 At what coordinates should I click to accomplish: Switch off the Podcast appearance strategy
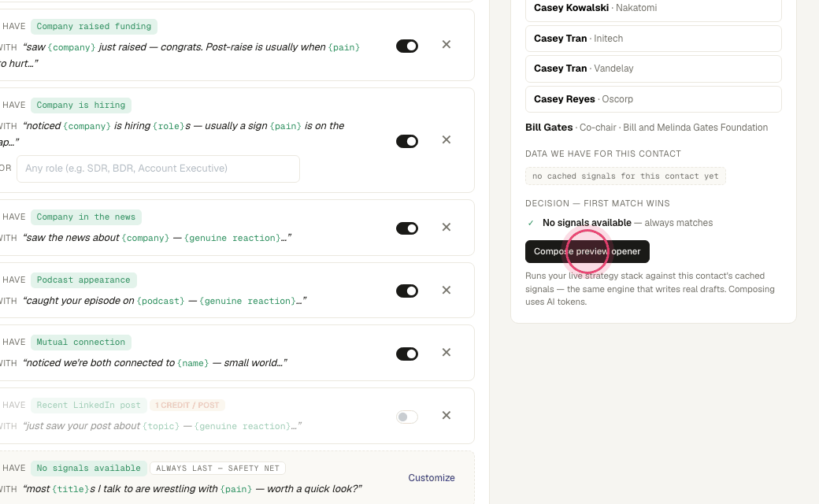point(407,291)
